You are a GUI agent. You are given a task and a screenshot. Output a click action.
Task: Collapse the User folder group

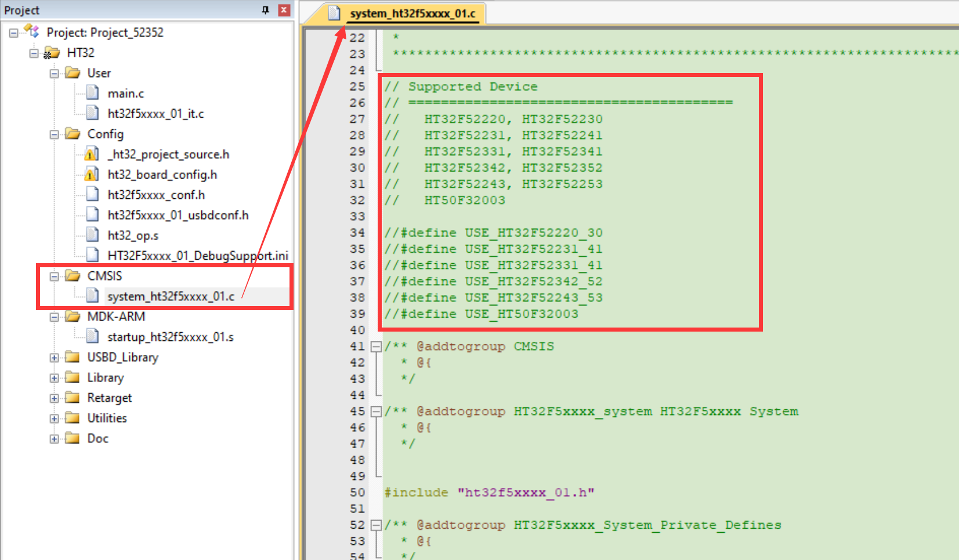click(54, 74)
